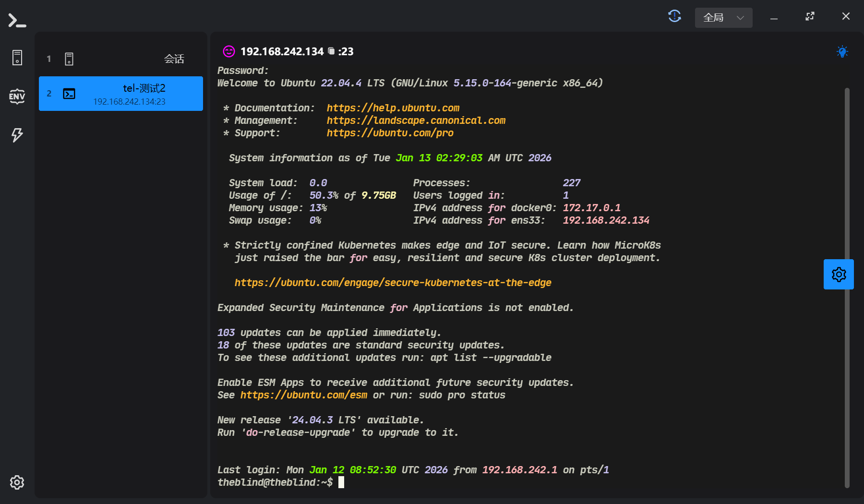Image resolution: width=864 pixels, height=504 pixels.
Task: Expand the 全局 dropdown
Action: [723, 18]
